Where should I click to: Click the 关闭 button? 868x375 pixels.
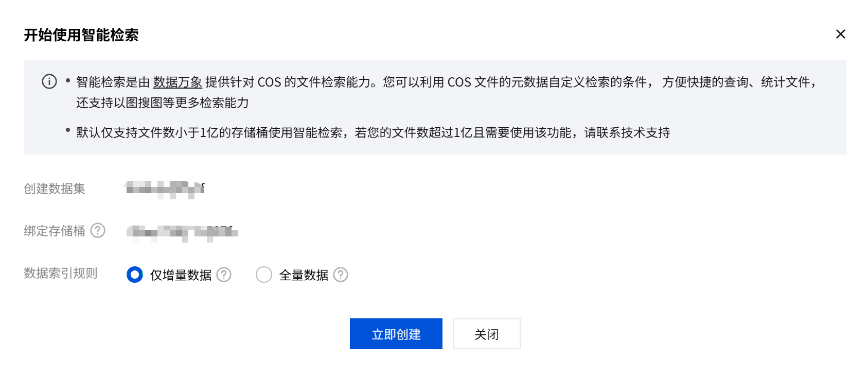(487, 334)
